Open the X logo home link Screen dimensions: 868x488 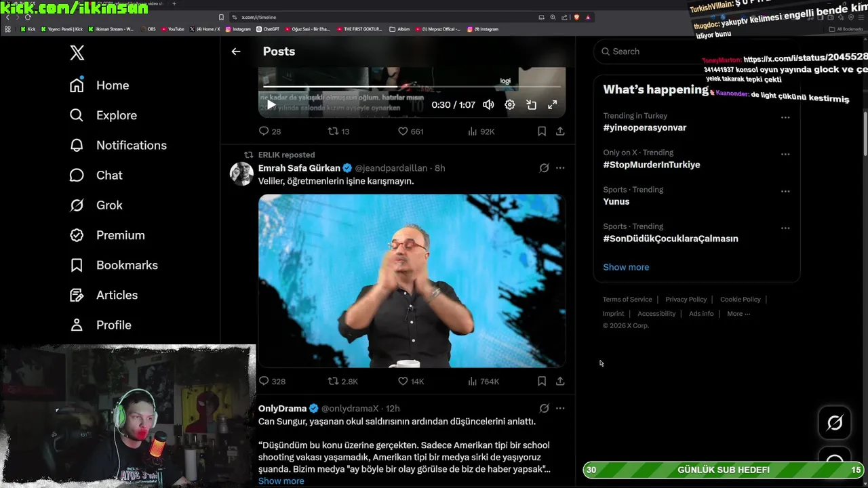pyautogui.click(x=77, y=52)
